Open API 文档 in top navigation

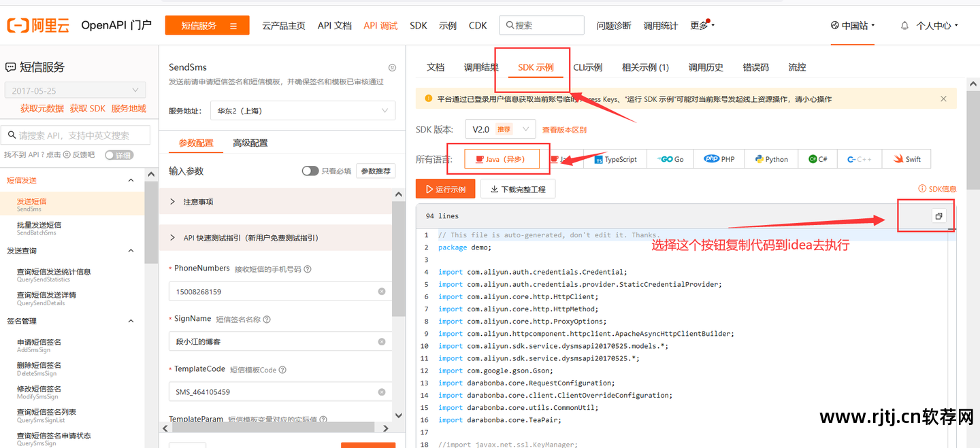coord(334,26)
